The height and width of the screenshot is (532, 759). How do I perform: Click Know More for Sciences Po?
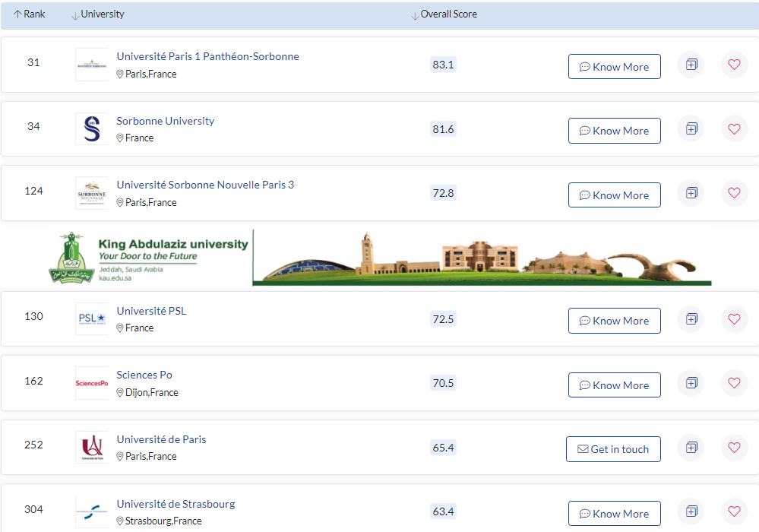[615, 385]
